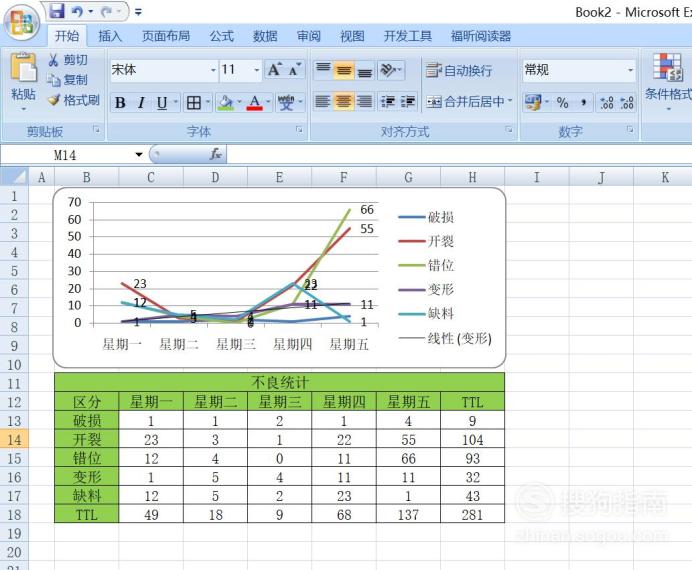The image size is (692, 570).
Task: Click the decrease decimal icon
Action: click(627, 103)
